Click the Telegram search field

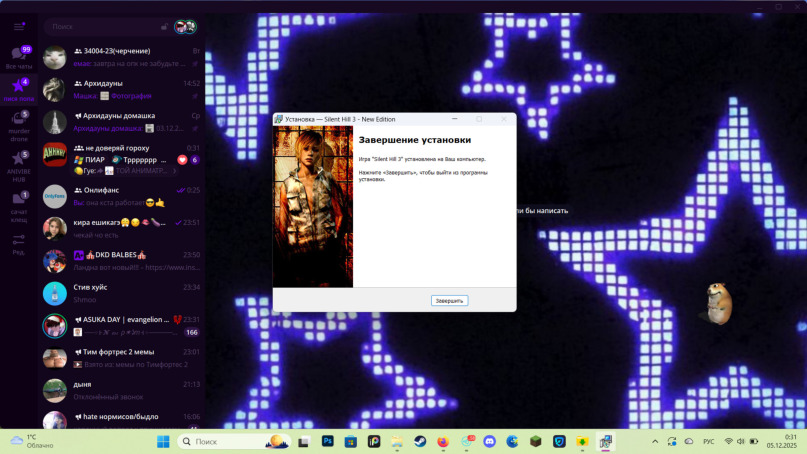click(106, 26)
